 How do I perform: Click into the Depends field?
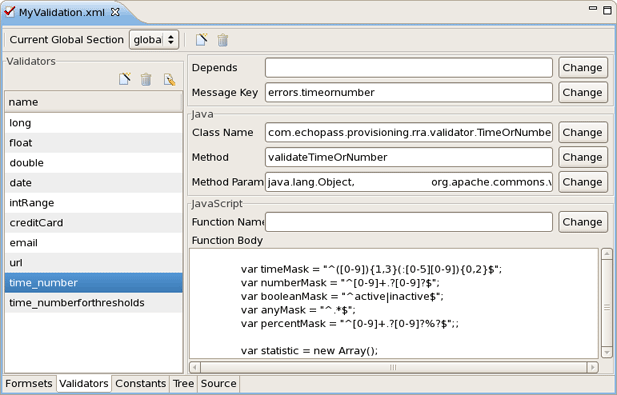409,68
